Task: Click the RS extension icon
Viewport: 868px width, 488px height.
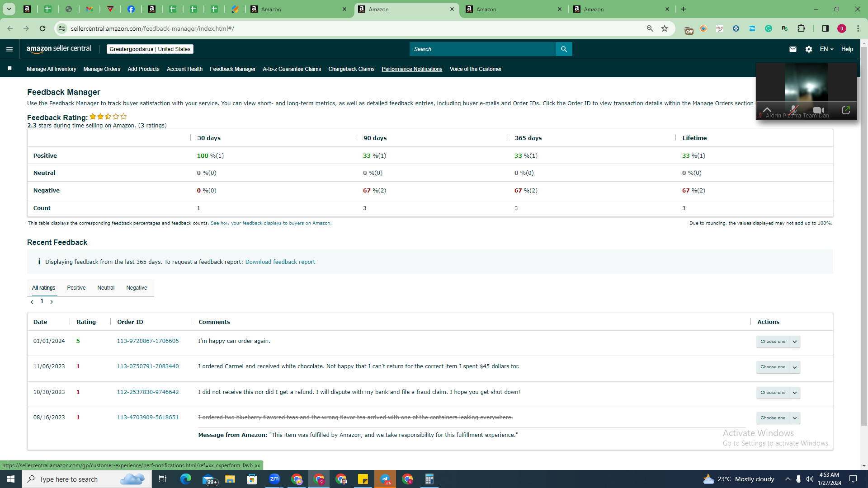Action: coord(785,28)
